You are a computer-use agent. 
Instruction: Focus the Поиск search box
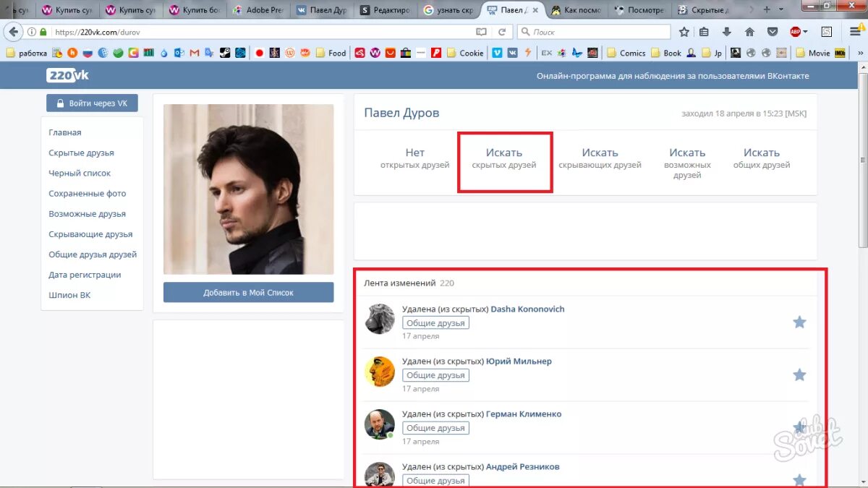(x=593, y=33)
